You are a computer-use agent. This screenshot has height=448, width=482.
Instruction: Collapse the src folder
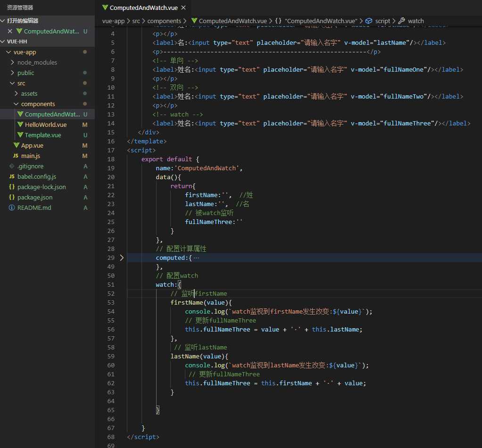click(x=12, y=83)
